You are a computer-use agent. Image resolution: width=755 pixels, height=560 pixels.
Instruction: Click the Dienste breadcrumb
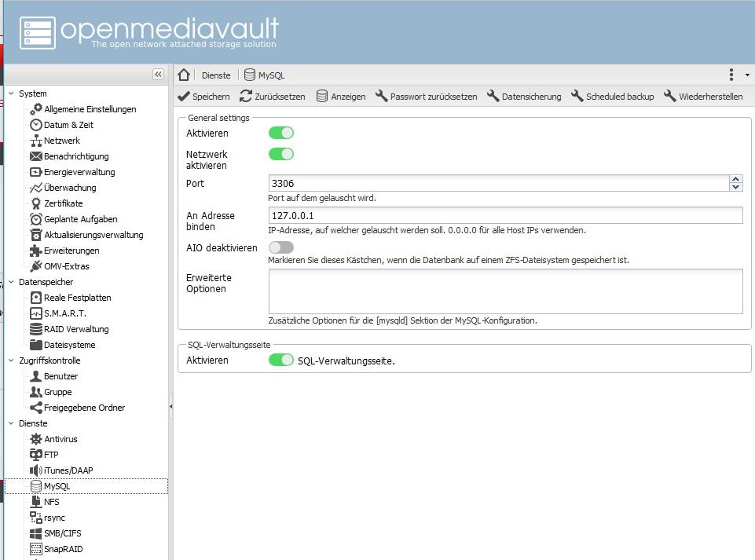coord(216,75)
